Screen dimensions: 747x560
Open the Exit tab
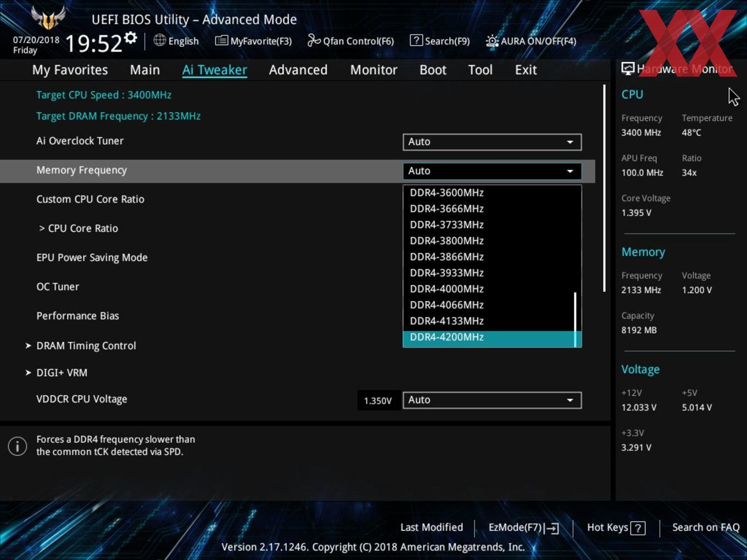click(x=526, y=70)
